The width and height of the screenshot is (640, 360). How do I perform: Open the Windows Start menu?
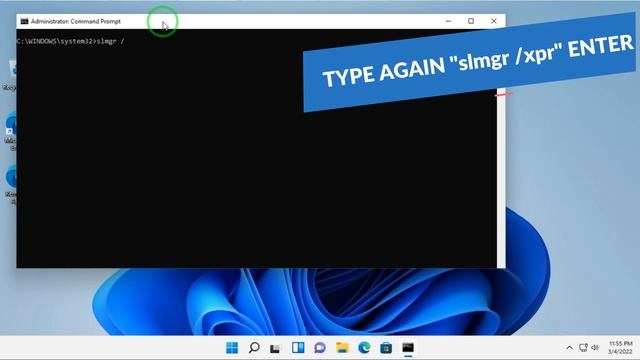(x=232, y=348)
